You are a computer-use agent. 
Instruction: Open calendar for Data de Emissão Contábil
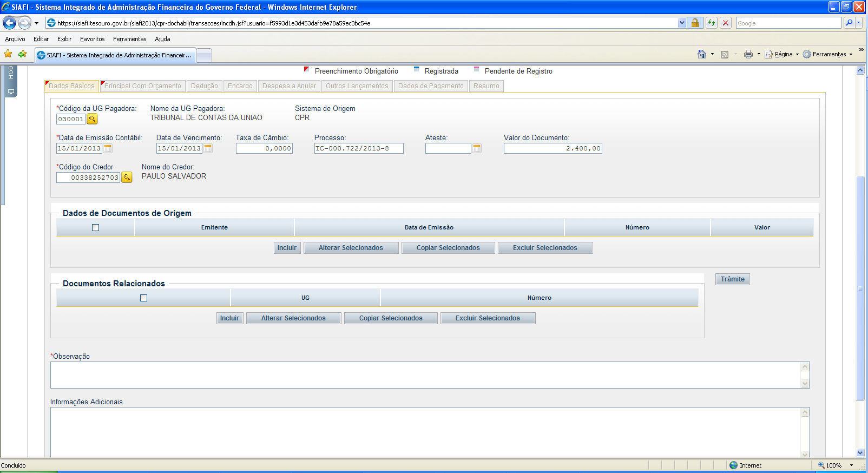coord(108,148)
